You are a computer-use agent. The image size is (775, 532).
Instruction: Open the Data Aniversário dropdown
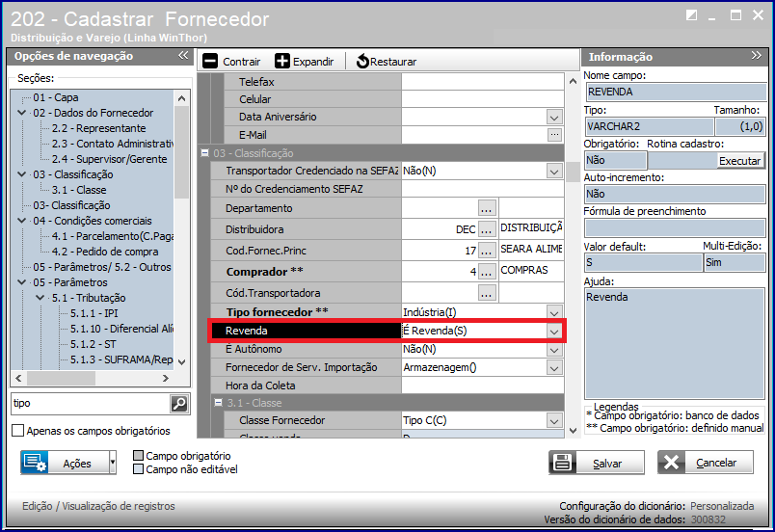click(x=554, y=117)
